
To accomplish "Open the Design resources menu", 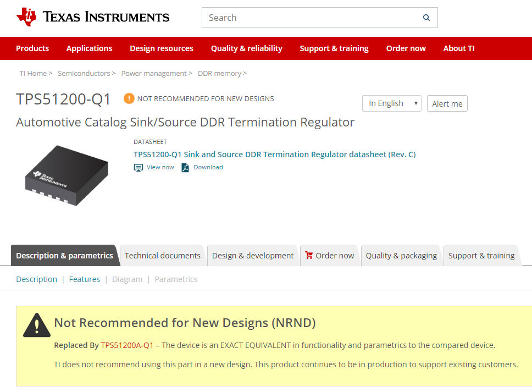I will [162, 48].
